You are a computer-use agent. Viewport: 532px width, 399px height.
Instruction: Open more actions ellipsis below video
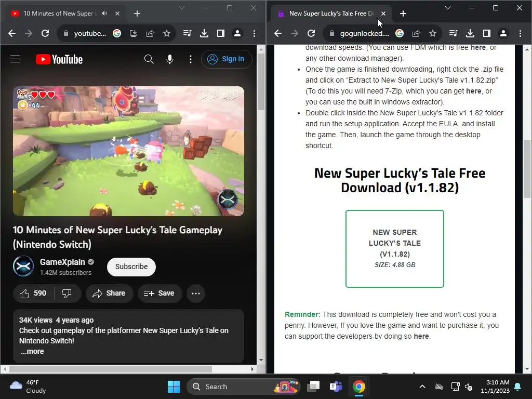pos(196,293)
